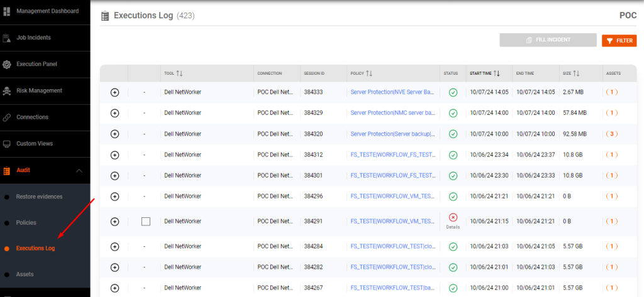This screenshot has height=297, width=644.
Task: Sort the table by Start Time
Action: (496, 73)
